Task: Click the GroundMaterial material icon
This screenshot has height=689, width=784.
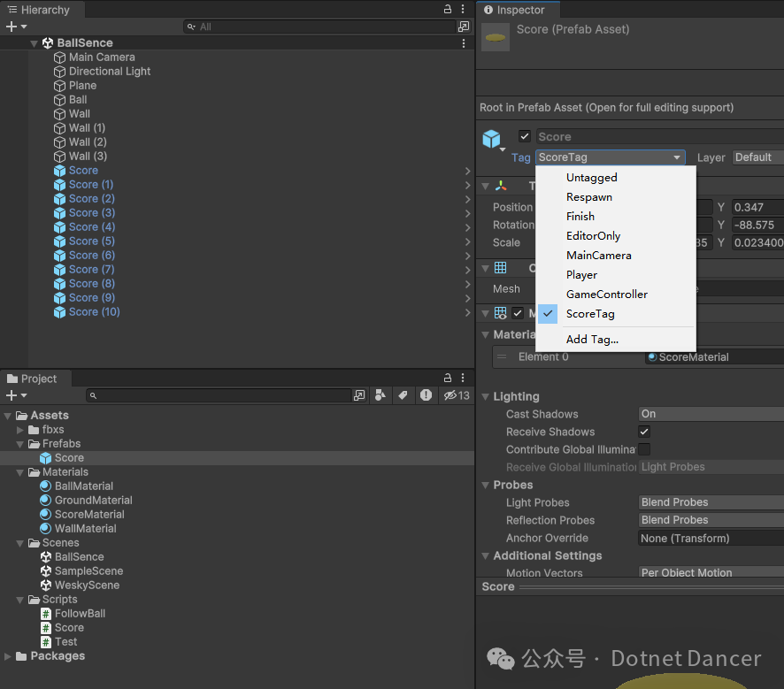Action: (x=45, y=500)
